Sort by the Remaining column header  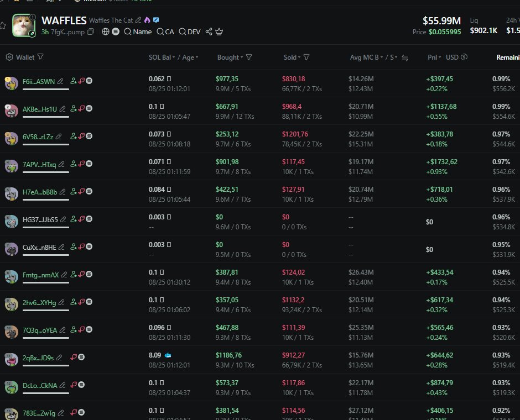click(x=508, y=57)
